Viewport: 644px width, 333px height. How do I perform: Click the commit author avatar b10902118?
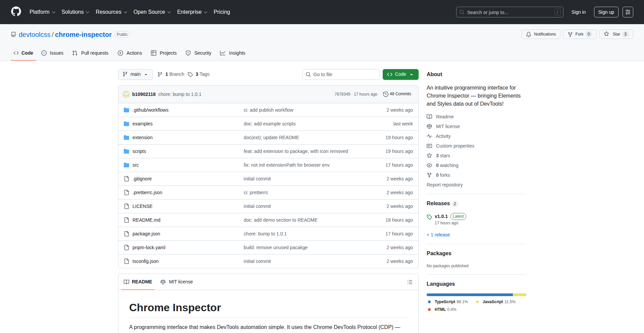pyautogui.click(x=126, y=94)
